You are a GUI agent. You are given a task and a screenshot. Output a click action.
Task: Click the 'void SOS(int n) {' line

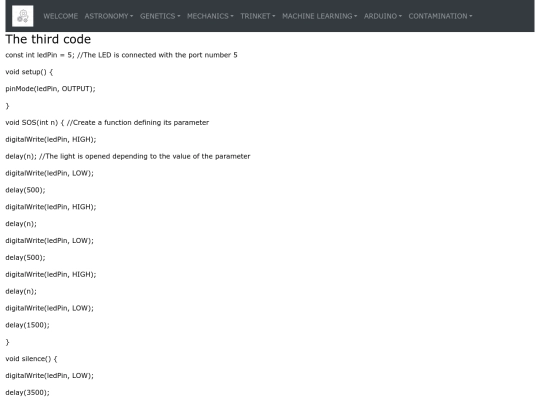pos(107,123)
